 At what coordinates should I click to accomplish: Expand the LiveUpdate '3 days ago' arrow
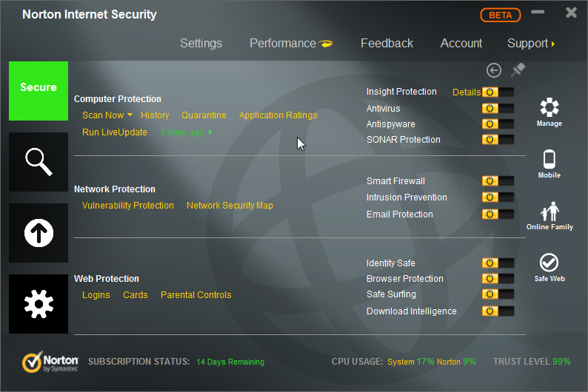point(210,133)
